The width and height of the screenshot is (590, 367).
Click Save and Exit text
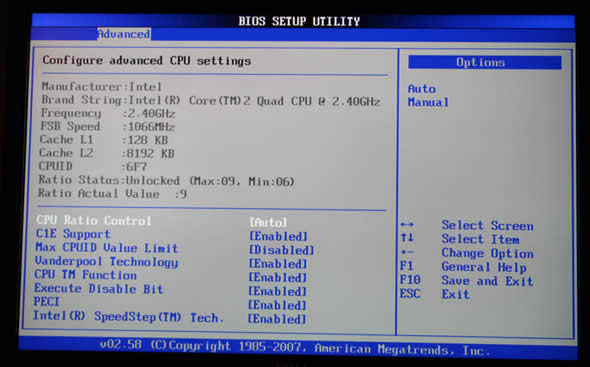coord(488,281)
